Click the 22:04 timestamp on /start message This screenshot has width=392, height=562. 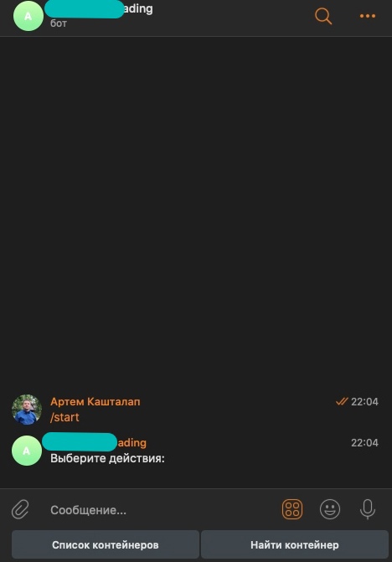click(364, 402)
